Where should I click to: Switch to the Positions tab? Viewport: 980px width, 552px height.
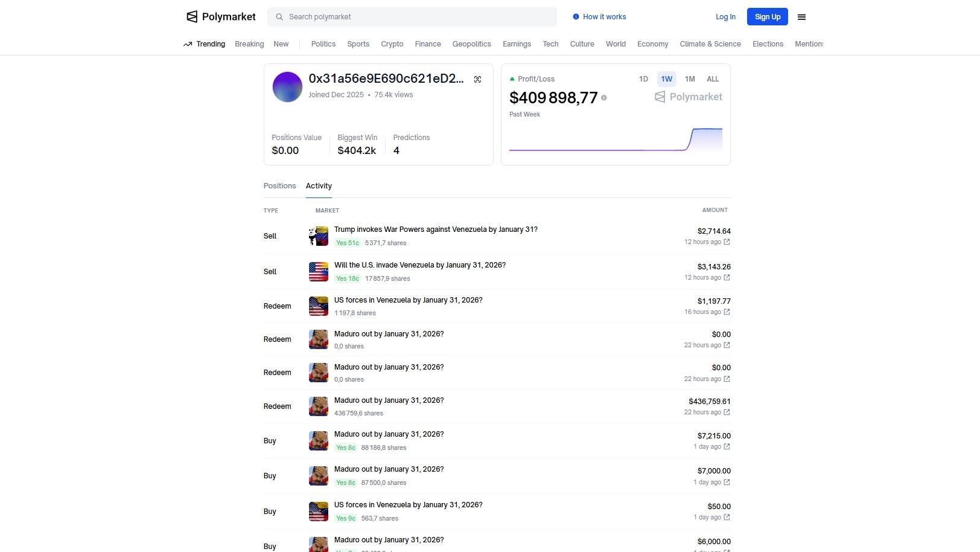[x=279, y=186]
